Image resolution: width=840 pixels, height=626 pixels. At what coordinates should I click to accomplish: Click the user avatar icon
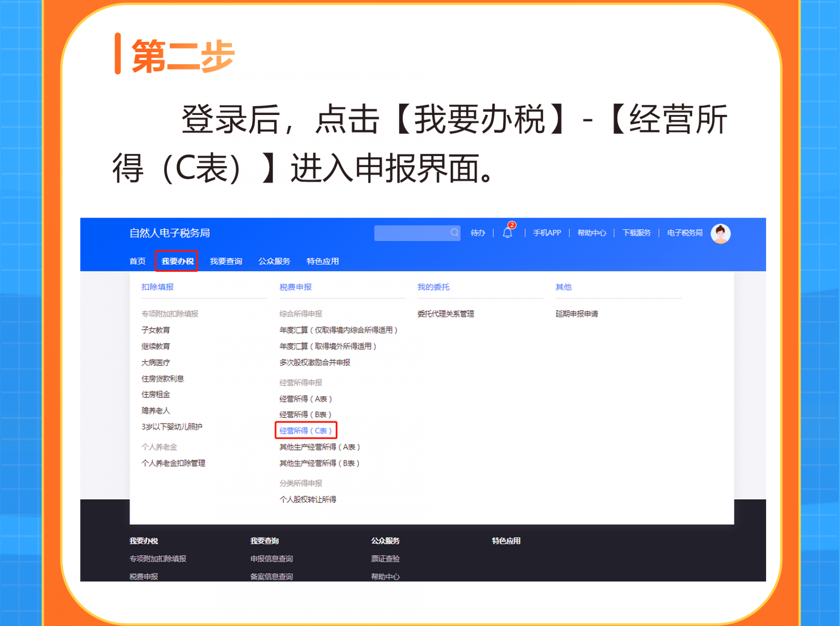pyautogui.click(x=720, y=233)
